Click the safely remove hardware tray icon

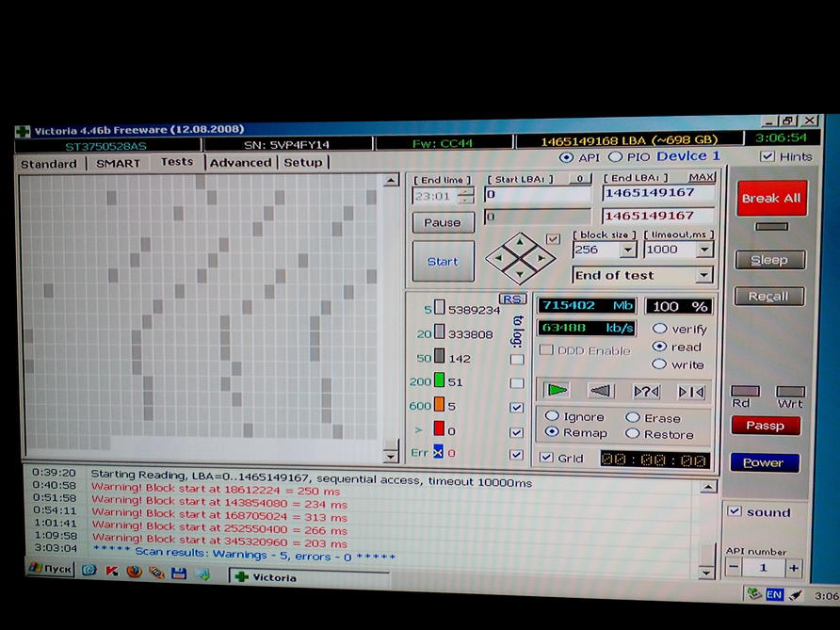click(x=754, y=593)
